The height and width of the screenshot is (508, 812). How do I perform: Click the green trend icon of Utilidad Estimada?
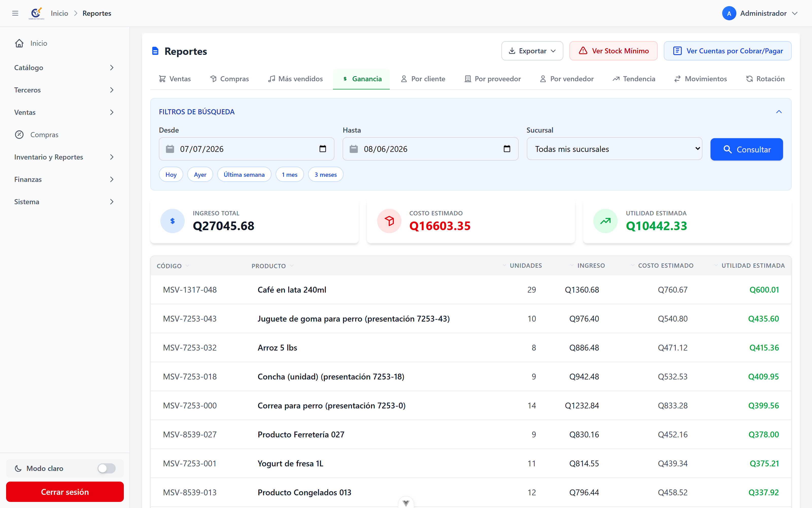(x=605, y=221)
